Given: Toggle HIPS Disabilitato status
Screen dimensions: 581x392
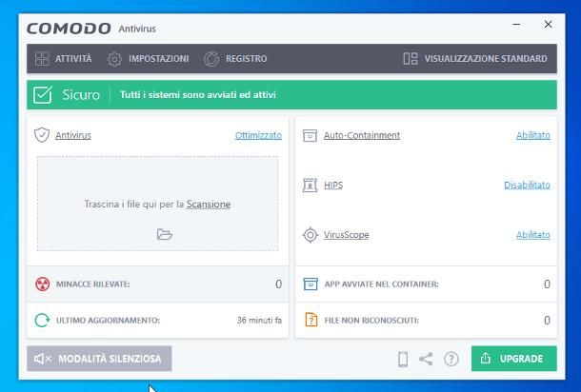Looking at the screenshot, I should point(527,185).
